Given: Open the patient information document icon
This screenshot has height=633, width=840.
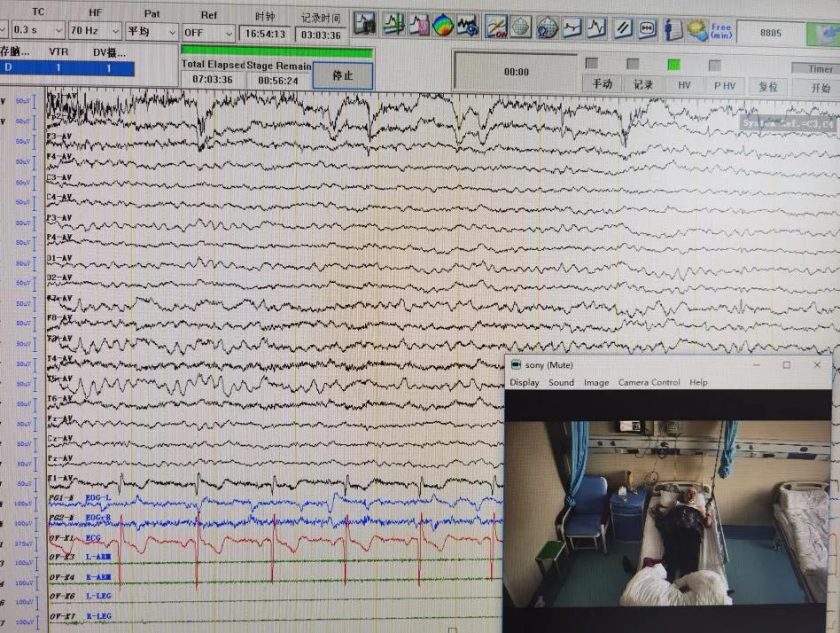Looking at the screenshot, I should [674, 28].
